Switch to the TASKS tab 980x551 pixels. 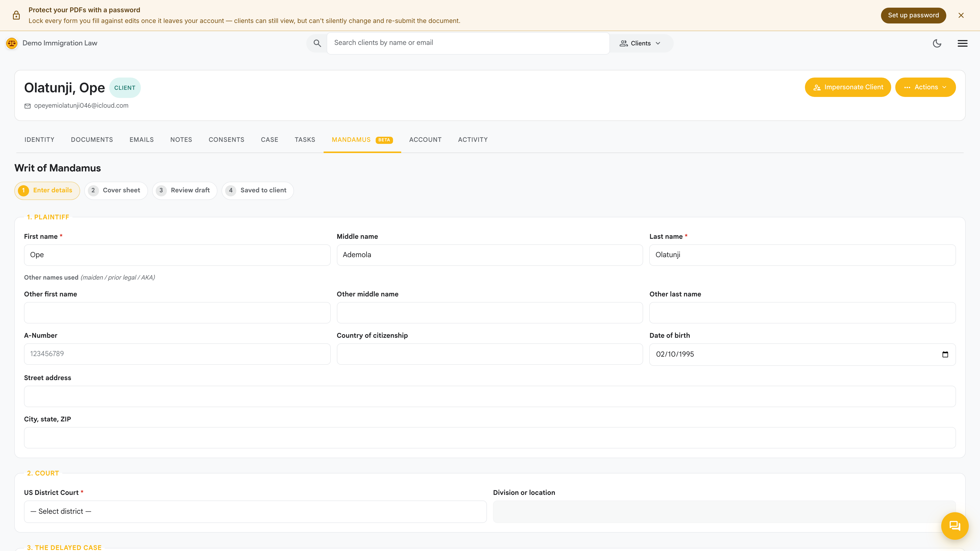click(x=305, y=140)
